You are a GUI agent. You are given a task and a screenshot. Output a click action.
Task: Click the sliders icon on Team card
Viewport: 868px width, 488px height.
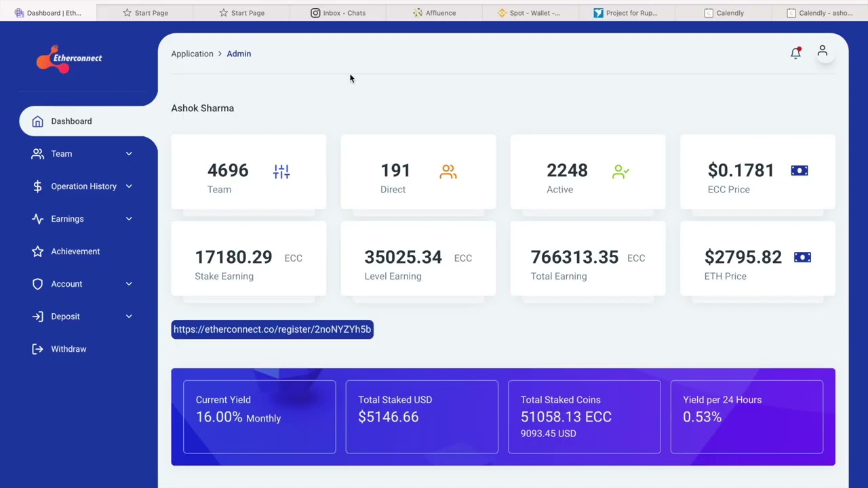pyautogui.click(x=281, y=171)
